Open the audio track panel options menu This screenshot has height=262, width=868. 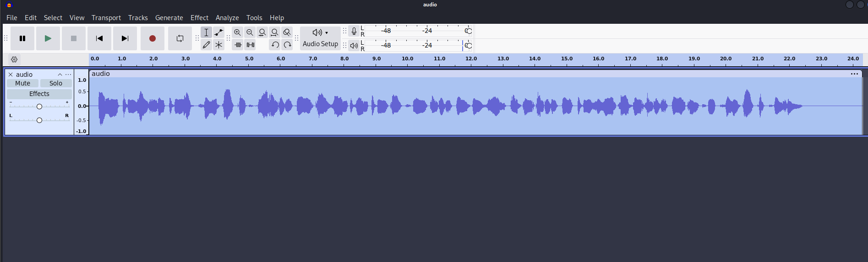(x=68, y=75)
